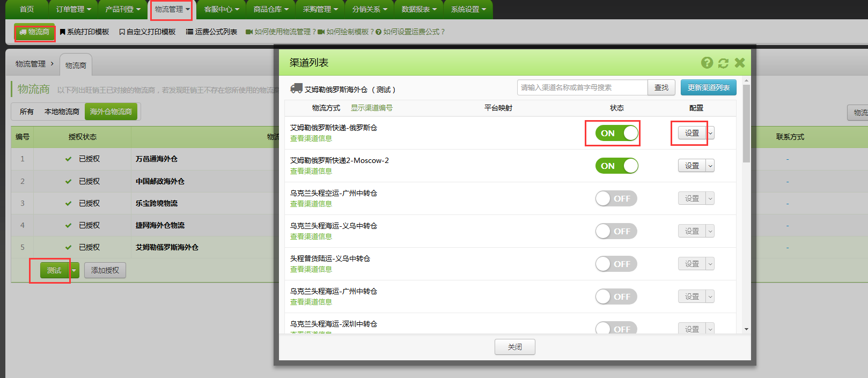Open 运费公式列表 list item
The height and width of the screenshot is (378, 868).
(x=212, y=32)
